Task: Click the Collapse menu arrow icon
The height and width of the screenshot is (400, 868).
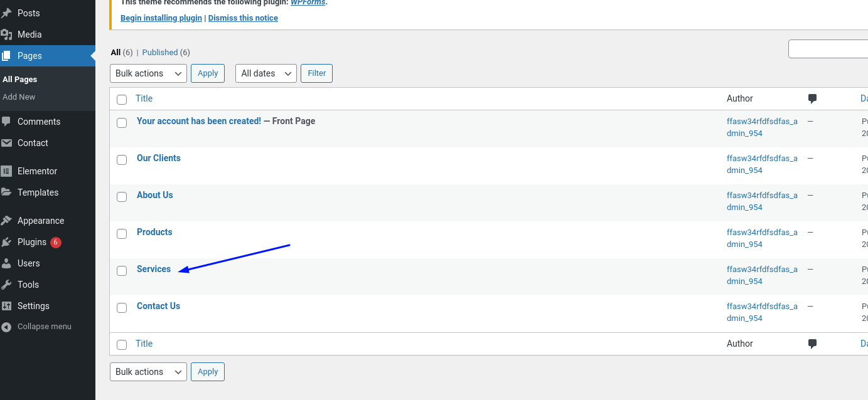Action: point(7,327)
